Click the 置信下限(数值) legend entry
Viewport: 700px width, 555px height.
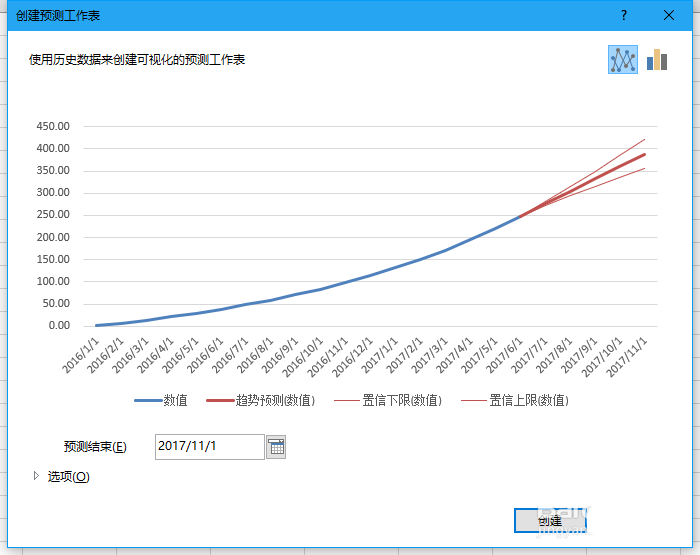pyautogui.click(x=388, y=401)
